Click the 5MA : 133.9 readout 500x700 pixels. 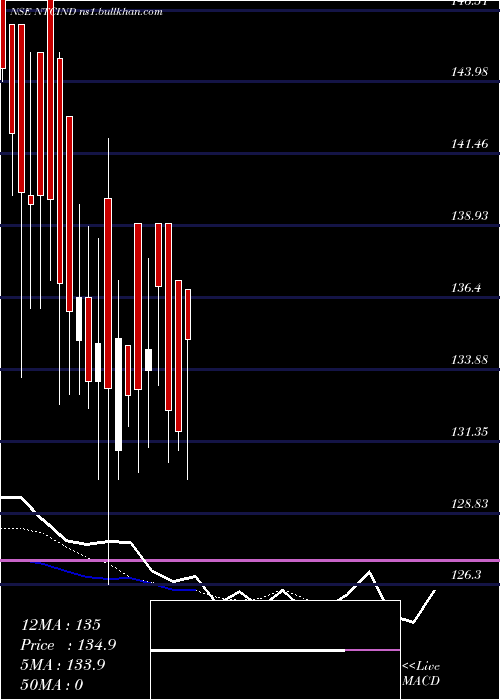point(63,665)
